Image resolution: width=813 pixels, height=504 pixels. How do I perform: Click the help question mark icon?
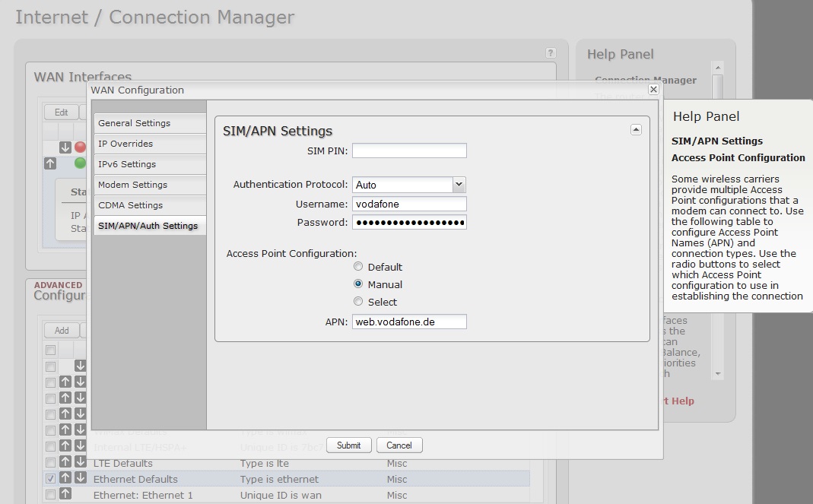pos(551,53)
